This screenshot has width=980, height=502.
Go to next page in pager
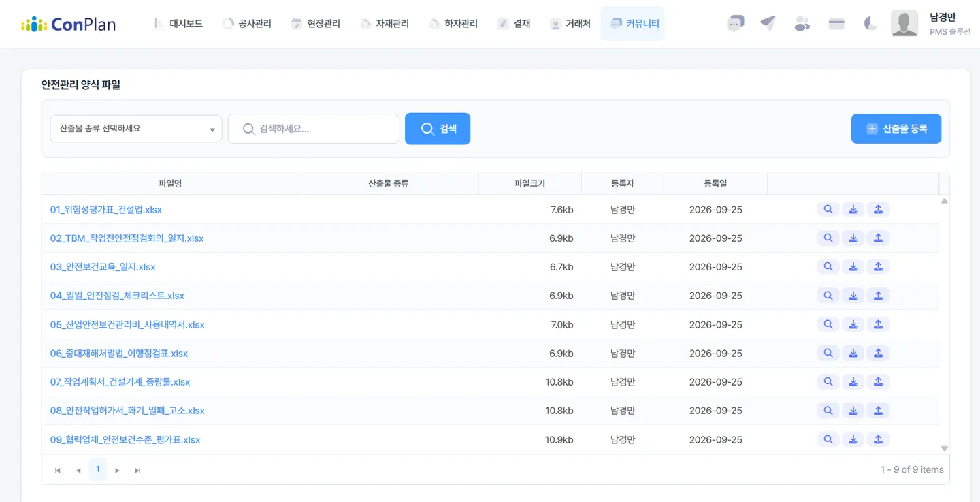pos(118,470)
